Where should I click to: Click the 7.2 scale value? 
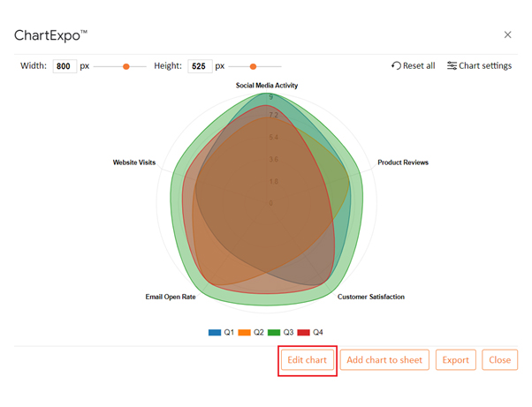click(x=273, y=115)
